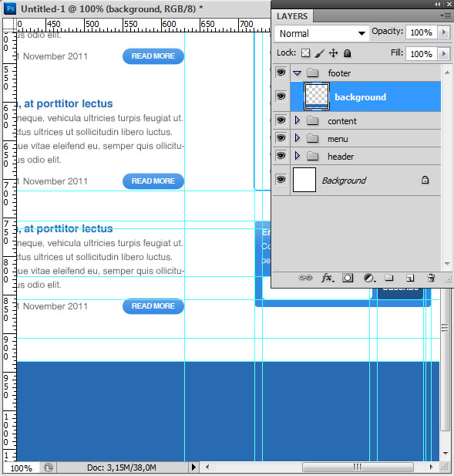454x476 pixels.
Task: Click the link layers chain icon
Action: tap(305, 278)
